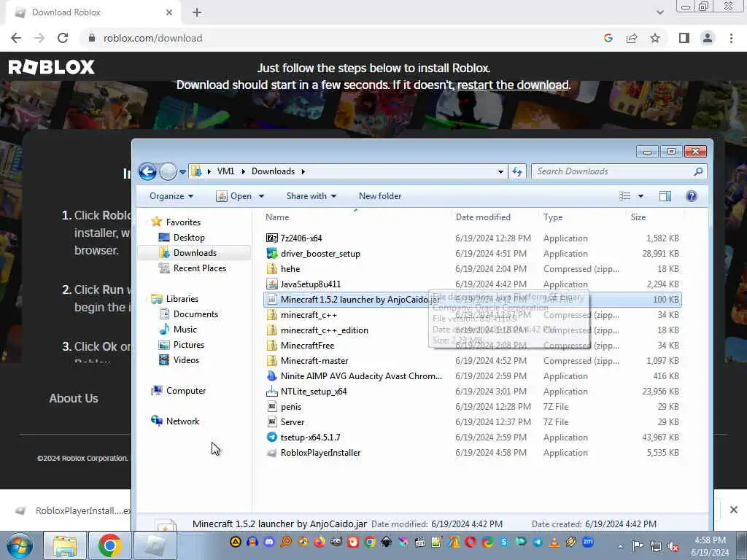The width and height of the screenshot is (747, 560).
Task: Select RobloxPlayerInstaller file
Action: pyautogui.click(x=320, y=453)
